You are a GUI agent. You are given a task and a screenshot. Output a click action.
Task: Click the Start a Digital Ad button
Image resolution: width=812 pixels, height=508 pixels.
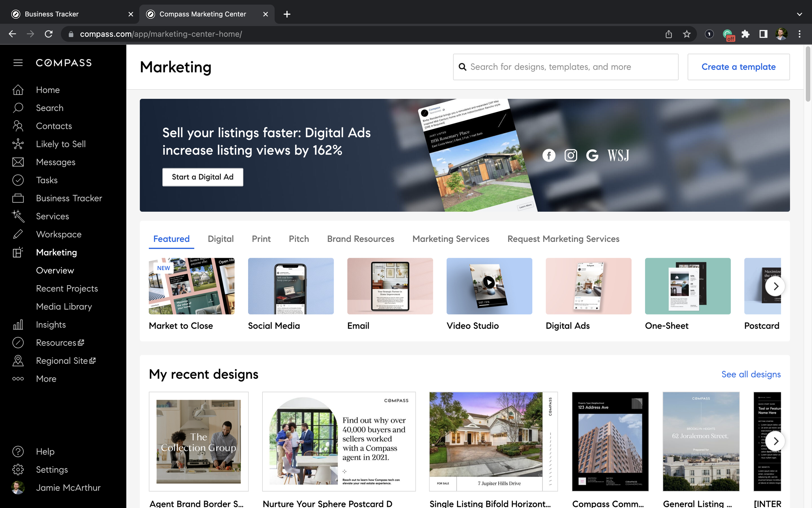tap(202, 177)
